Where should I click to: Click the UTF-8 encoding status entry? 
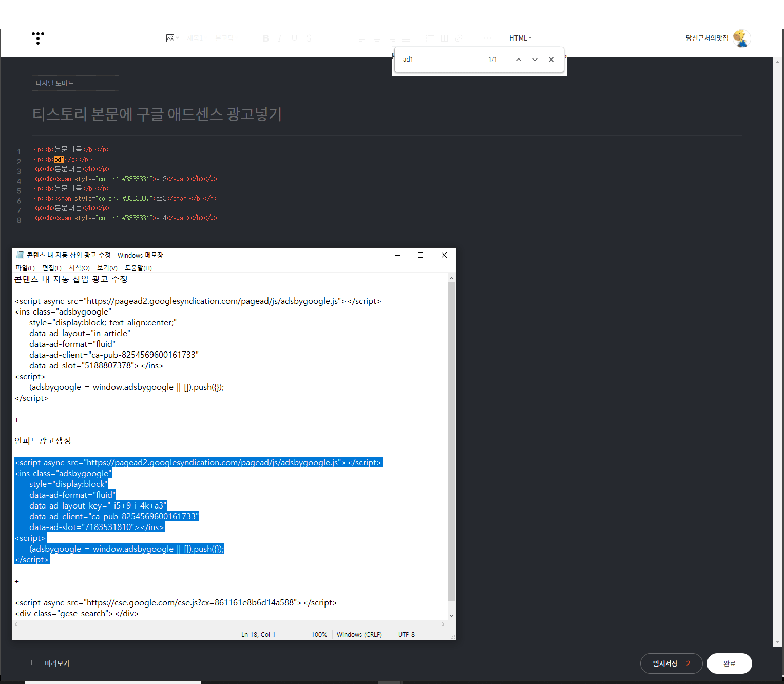point(407,635)
